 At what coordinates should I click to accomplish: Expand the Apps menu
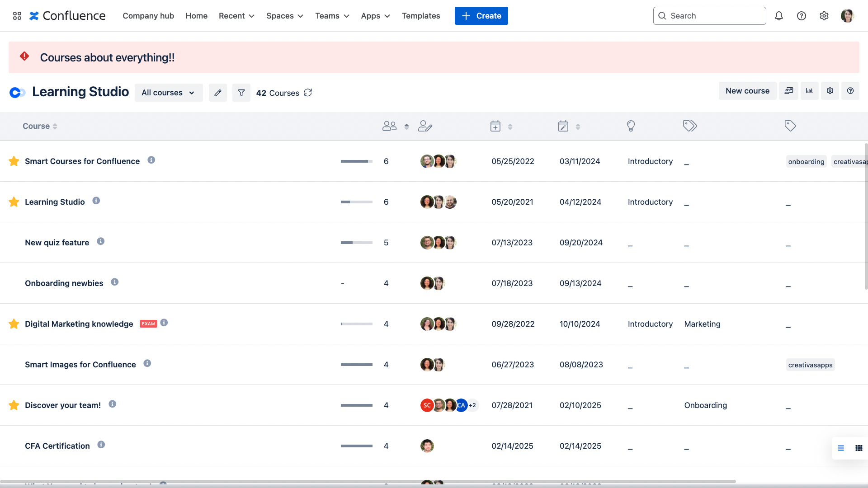click(x=376, y=16)
